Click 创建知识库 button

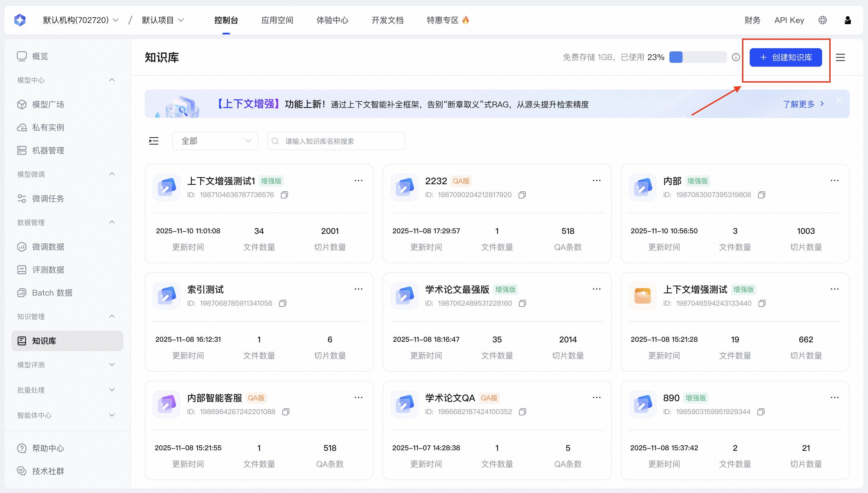point(785,57)
